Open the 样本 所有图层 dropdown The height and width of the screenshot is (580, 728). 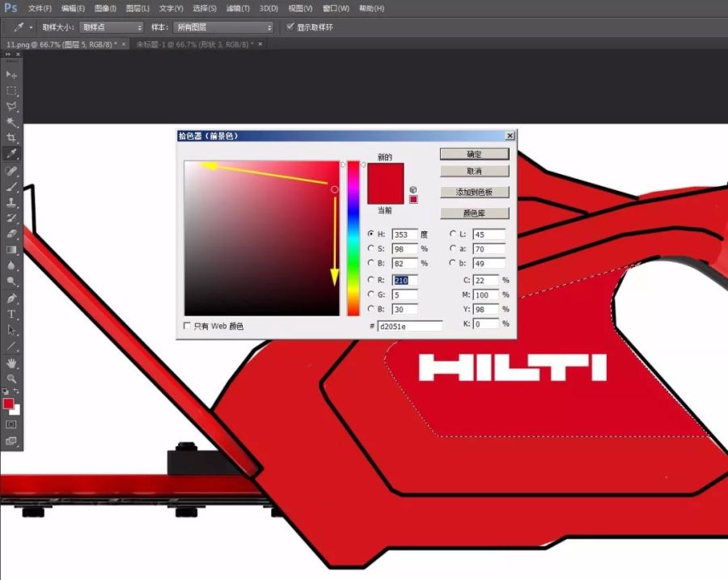point(223,27)
